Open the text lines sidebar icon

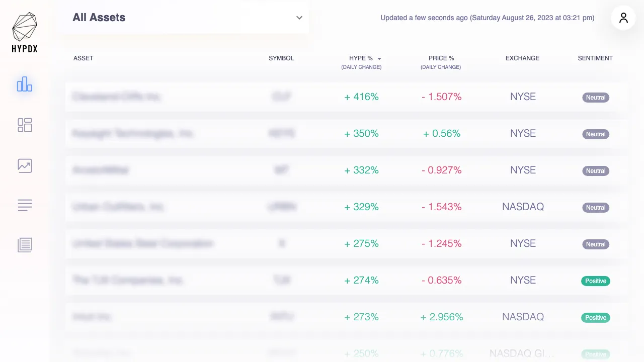click(x=25, y=205)
